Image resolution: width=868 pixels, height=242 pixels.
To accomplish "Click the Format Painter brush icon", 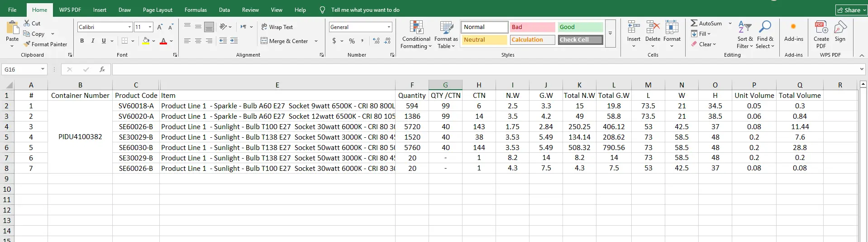I will pyautogui.click(x=27, y=44).
